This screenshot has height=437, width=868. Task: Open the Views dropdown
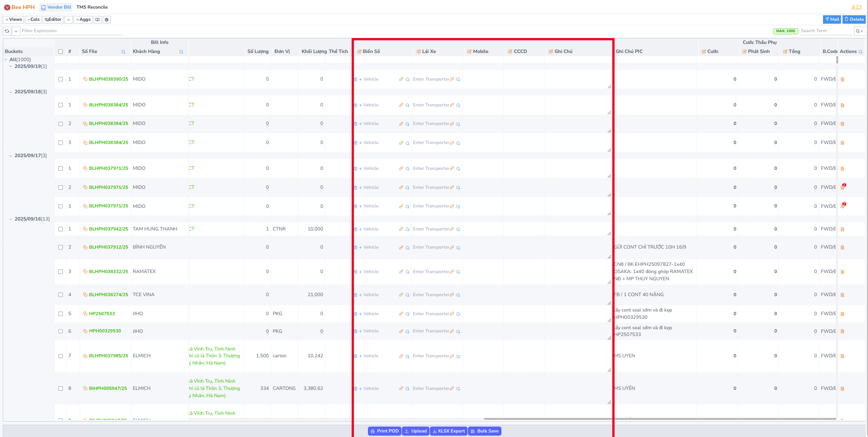(x=13, y=19)
